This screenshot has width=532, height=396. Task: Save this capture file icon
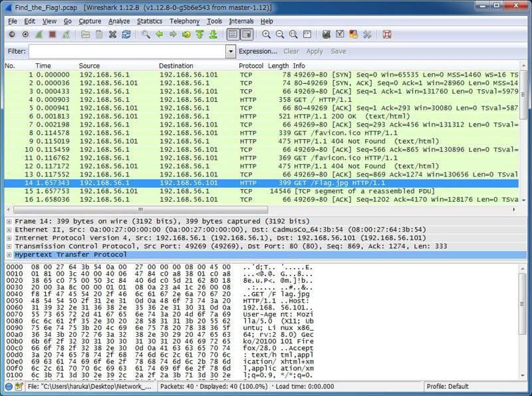coord(99,35)
